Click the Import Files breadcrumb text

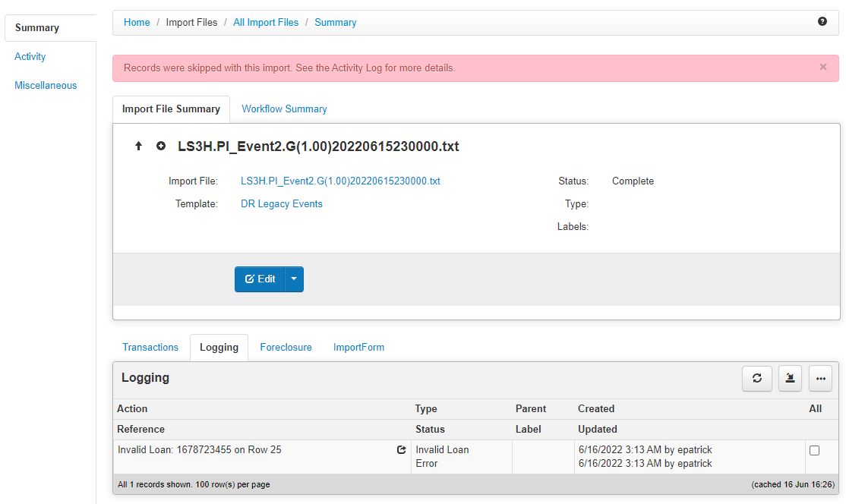click(191, 22)
